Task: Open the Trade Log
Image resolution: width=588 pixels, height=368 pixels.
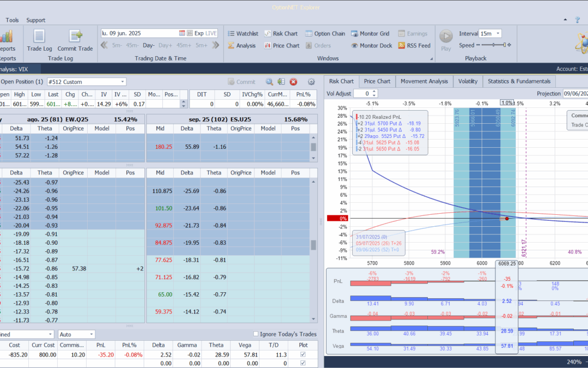Action: pos(39,40)
